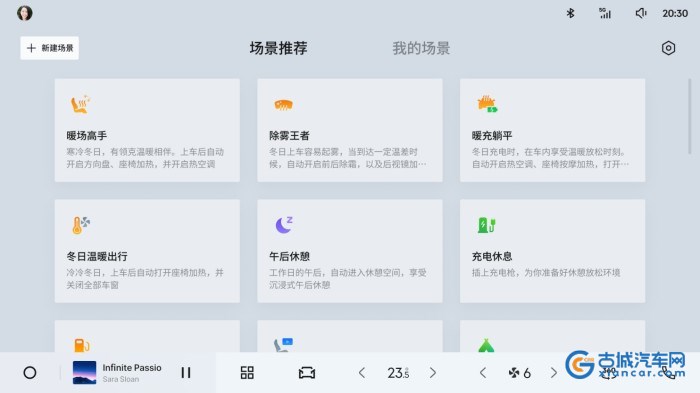This screenshot has height=393, width=700.
Task: Open the 除雾王者 scene title
Action: pos(289,135)
